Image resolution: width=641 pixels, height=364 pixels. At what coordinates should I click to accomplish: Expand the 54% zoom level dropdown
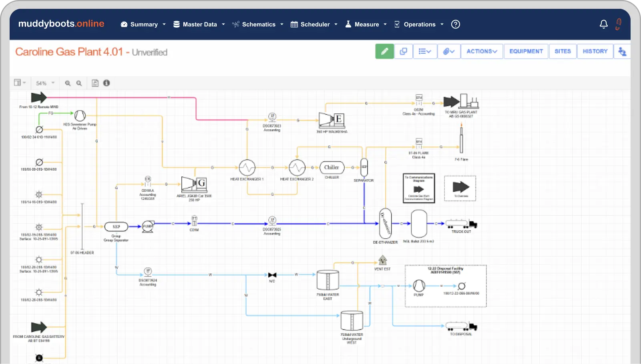[45, 83]
